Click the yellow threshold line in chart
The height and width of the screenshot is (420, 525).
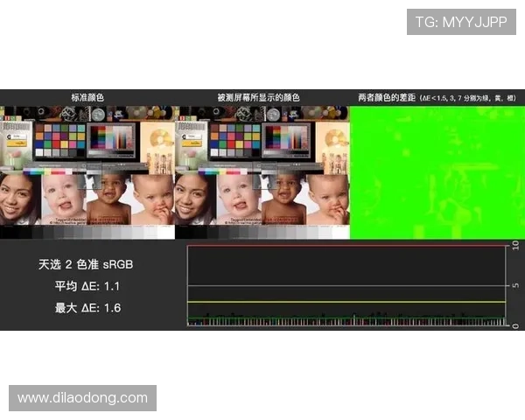346,302
